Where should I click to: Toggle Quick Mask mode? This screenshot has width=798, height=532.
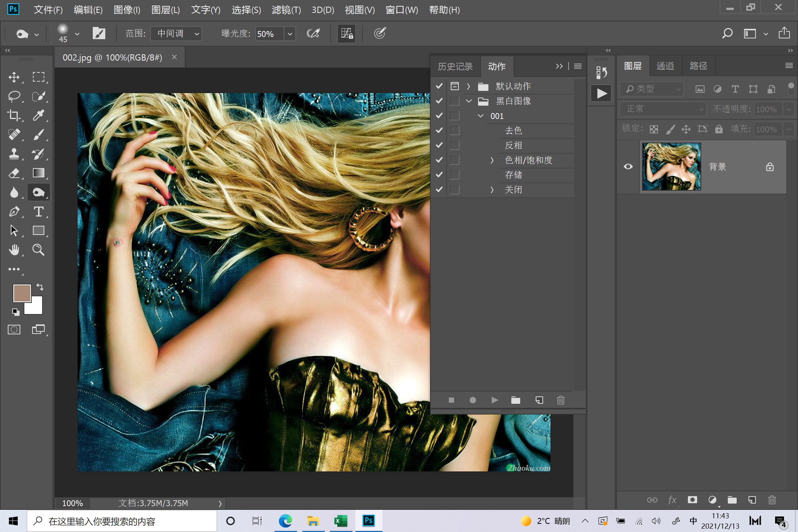coord(14,330)
